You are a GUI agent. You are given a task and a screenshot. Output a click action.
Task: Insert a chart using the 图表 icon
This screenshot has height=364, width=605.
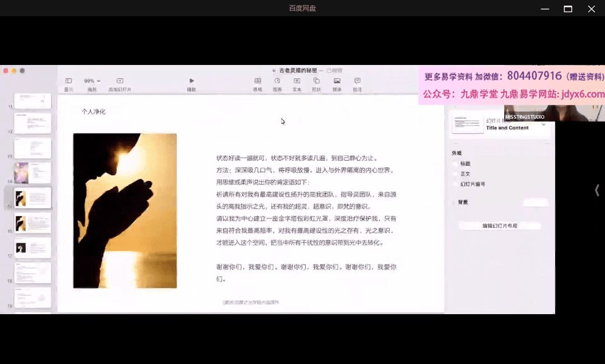(277, 81)
